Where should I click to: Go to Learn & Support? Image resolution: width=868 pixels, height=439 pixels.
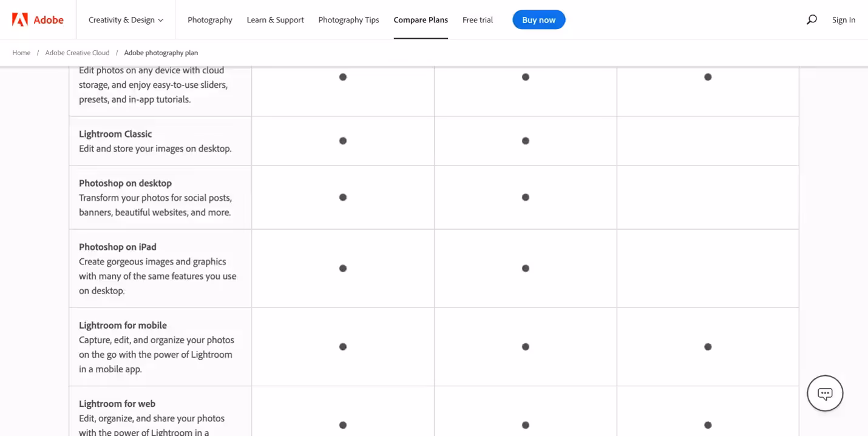(x=275, y=20)
